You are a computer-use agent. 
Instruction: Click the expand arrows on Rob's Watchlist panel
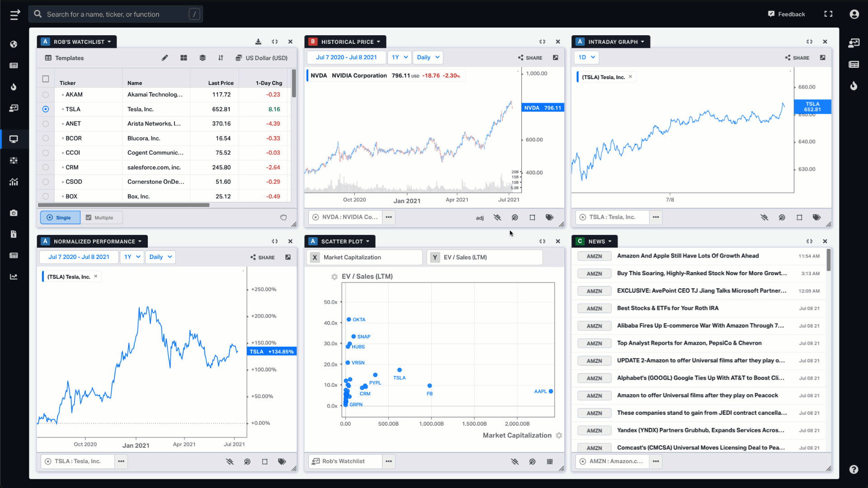pyautogui.click(x=275, y=41)
